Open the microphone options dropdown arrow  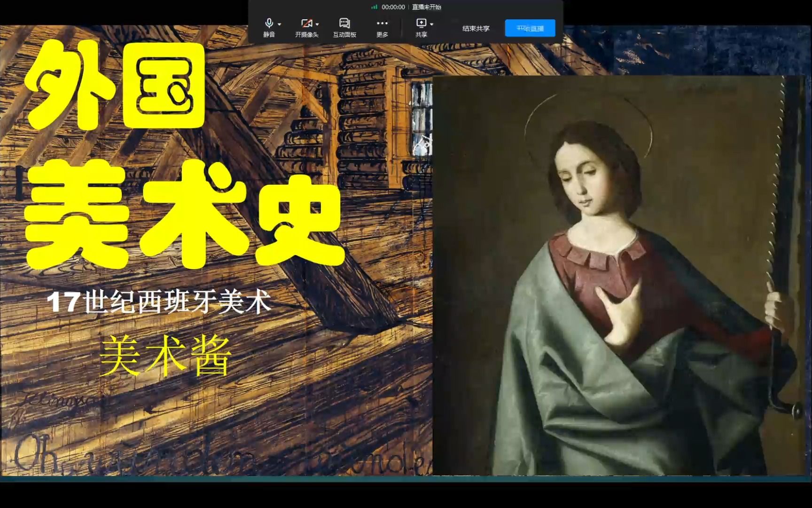pos(280,24)
